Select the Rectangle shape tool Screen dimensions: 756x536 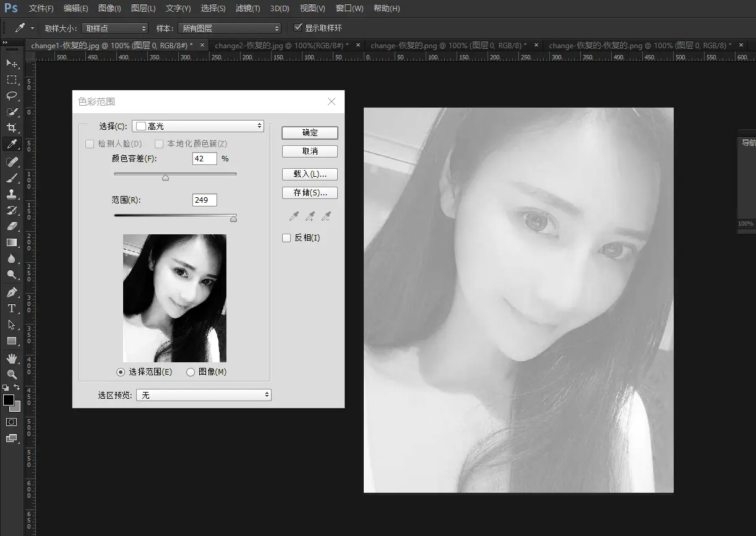pyautogui.click(x=12, y=341)
